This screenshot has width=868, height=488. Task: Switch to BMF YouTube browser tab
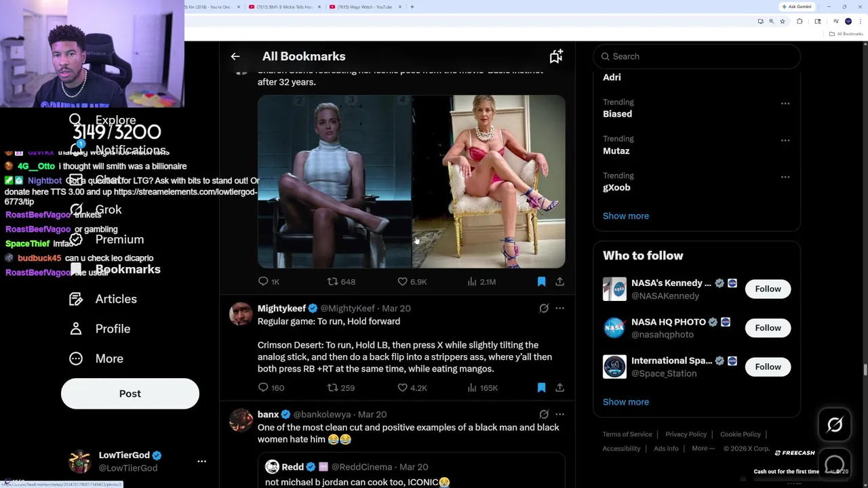[285, 7]
